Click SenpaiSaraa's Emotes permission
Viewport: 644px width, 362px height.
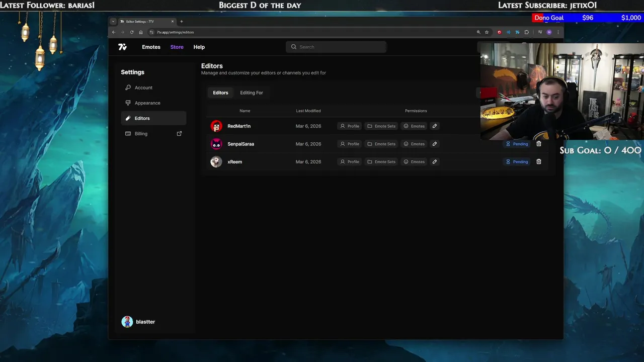(414, 144)
